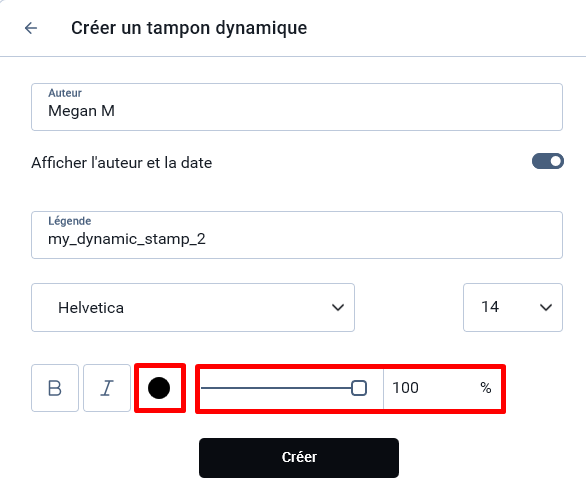
Task: Expand the font family chevron arrow
Action: pos(338,308)
